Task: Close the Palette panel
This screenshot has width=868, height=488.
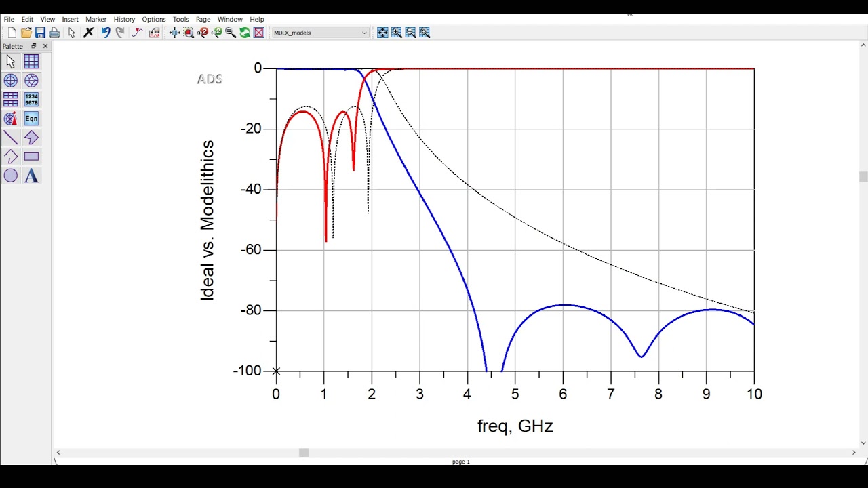Action: pyautogui.click(x=45, y=46)
